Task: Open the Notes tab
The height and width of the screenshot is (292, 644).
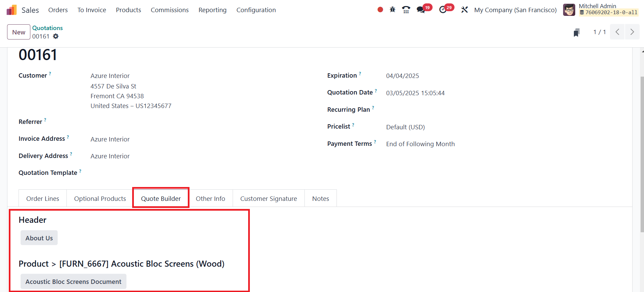Action: tap(321, 198)
